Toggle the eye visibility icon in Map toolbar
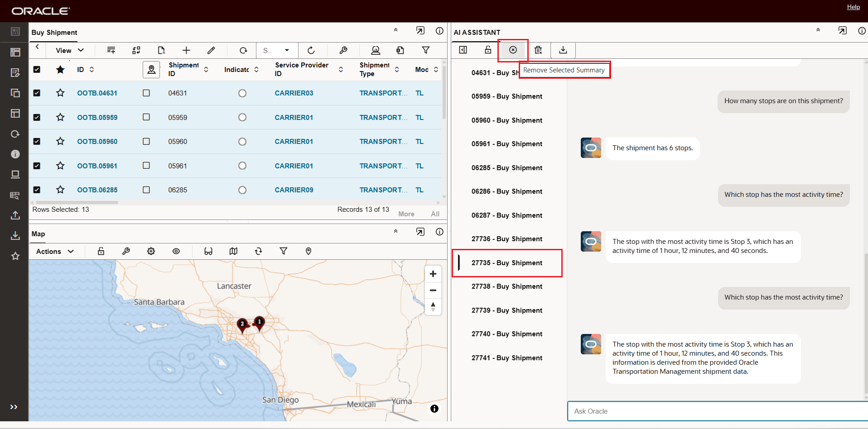This screenshot has width=868, height=429. (x=176, y=251)
